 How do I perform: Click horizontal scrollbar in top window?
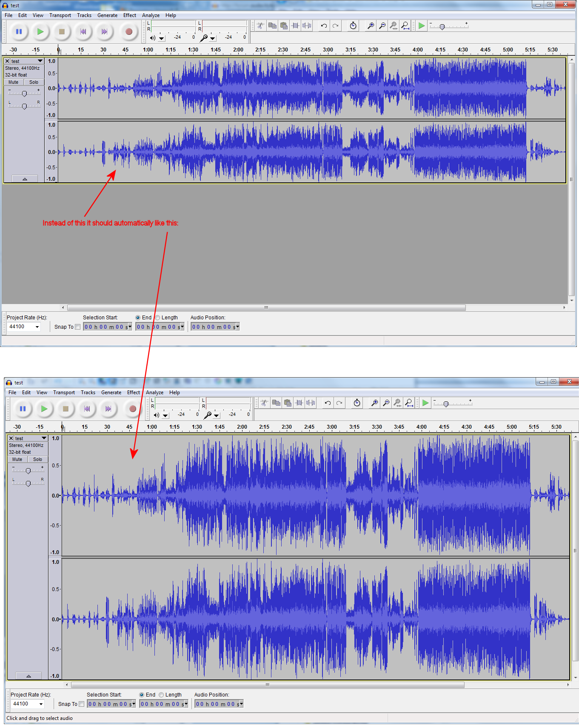point(266,307)
